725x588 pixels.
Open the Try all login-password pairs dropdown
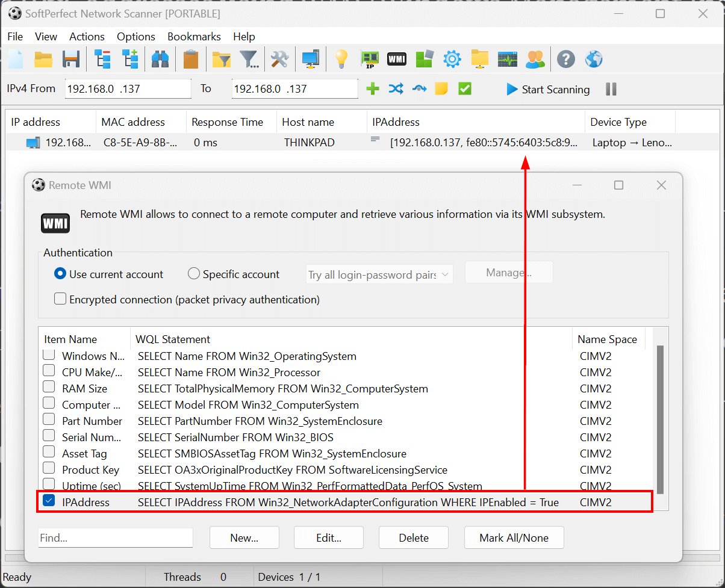click(x=379, y=274)
